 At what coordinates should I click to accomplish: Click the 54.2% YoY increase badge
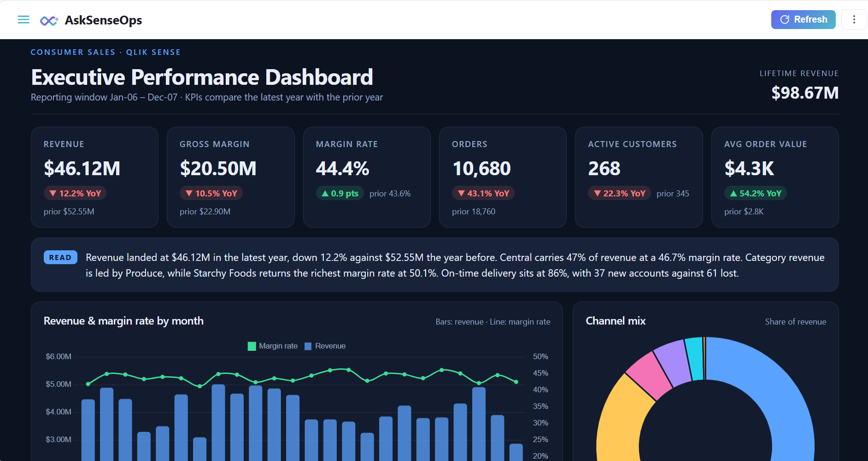(x=756, y=193)
